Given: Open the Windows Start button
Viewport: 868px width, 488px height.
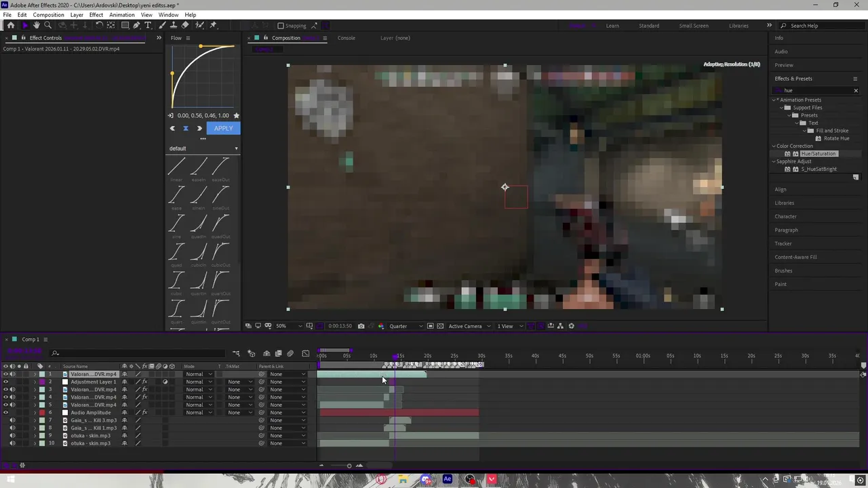Looking at the screenshot, I should point(11,480).
